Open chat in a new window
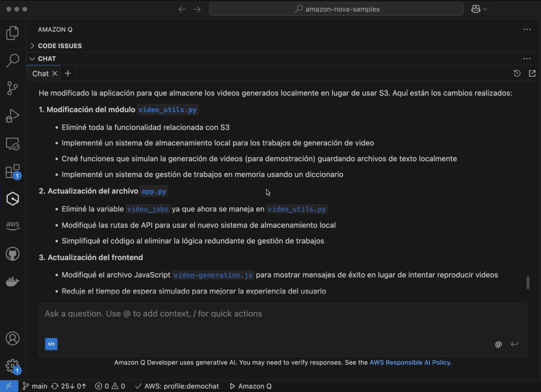 [532, 73]
